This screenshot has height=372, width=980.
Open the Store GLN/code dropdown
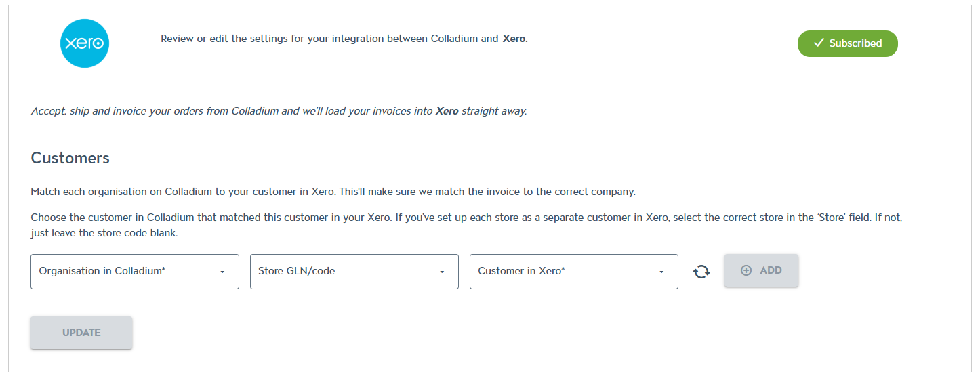click(354, 272)
